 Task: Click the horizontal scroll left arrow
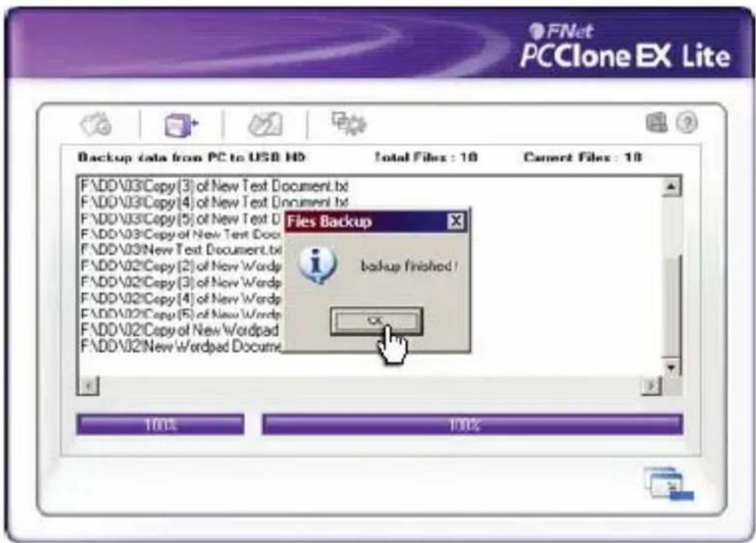88,386
